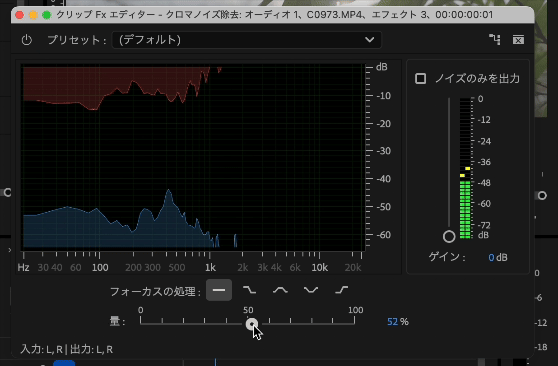Click the delete preset icon
558x366 pixels.
[518, 40]
